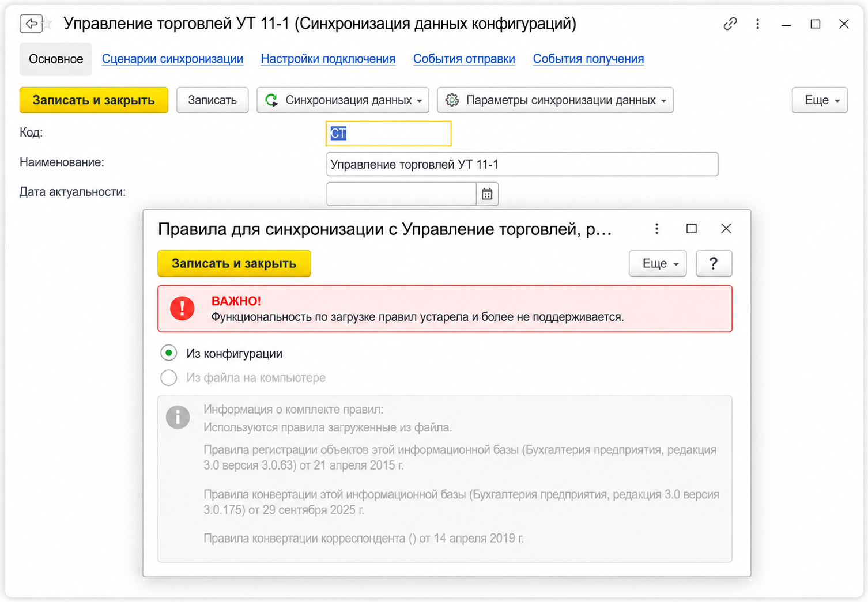Image resolution: width=868 pixels, height=602 pixels.
Task: Open the 'События отправки' tab
Action: 464,59
